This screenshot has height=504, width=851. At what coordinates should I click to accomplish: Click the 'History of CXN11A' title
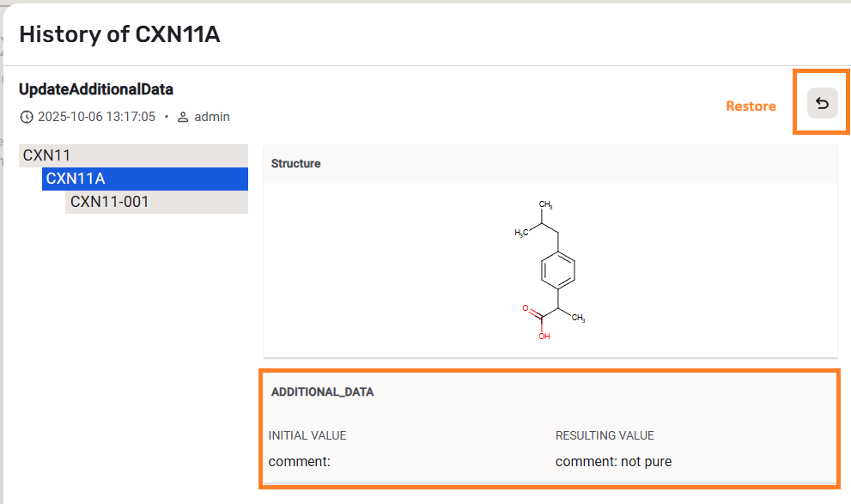coord(119,34)
